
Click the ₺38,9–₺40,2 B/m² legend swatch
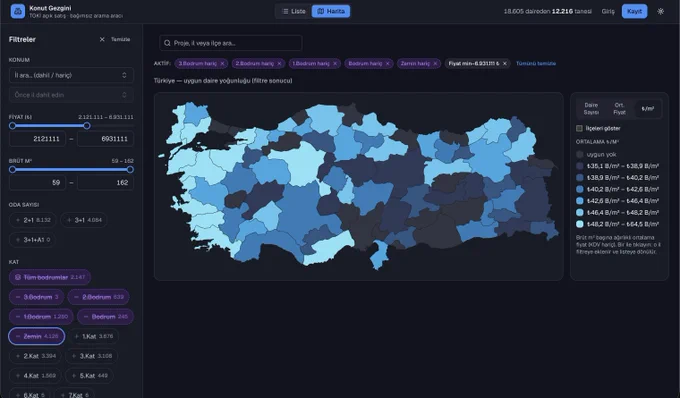580,178
